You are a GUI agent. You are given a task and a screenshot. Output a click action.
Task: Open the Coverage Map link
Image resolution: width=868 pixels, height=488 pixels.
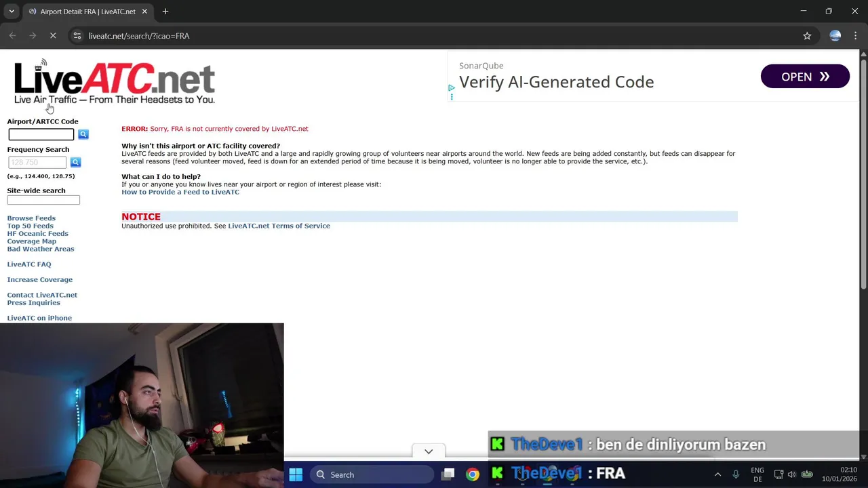tap(31, 241)
